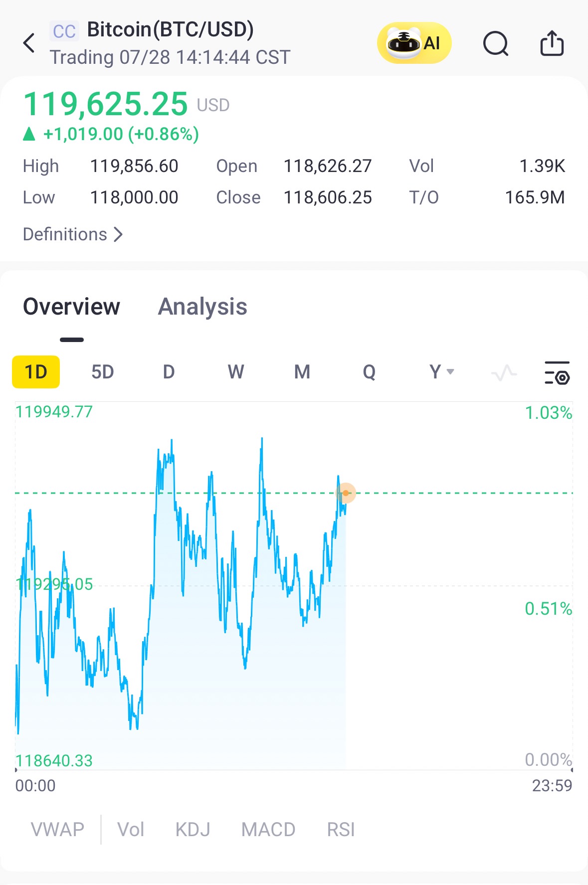Viewport: 588px width, 885px height.
Task: Tap the orange current price marker
Action: point(346,493)
